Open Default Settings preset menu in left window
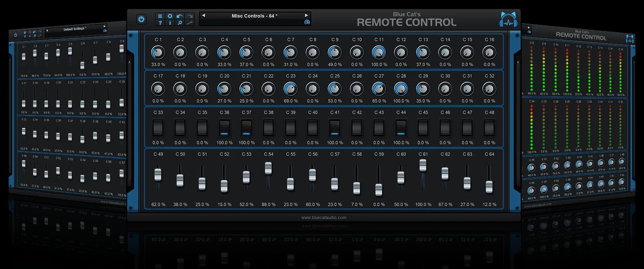 coord(75,29)
